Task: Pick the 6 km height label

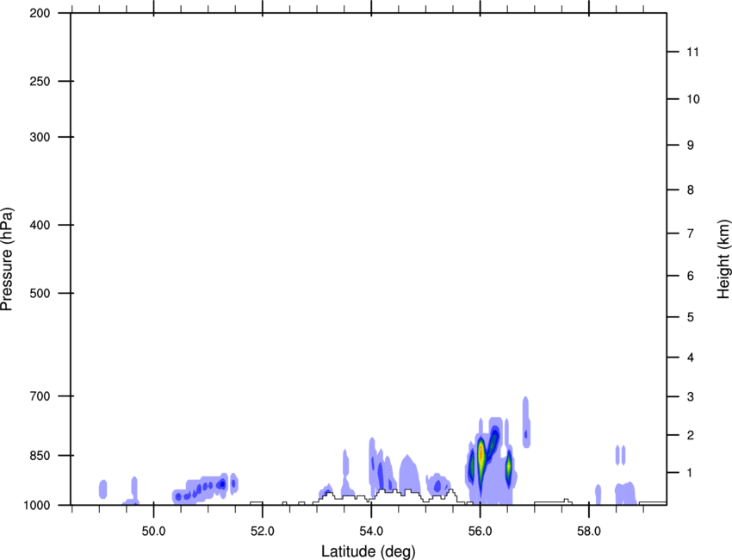Action: [691, 276]
